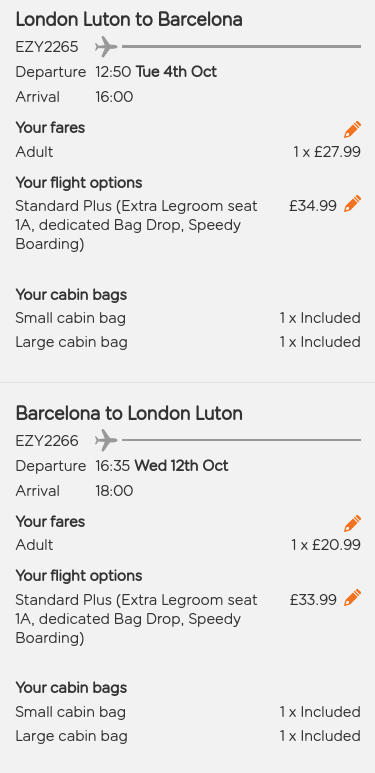Select the Barcelona to London Luton heading
Image resolution: width=375 pixels, height=773 pixels.
pos(129,413)
